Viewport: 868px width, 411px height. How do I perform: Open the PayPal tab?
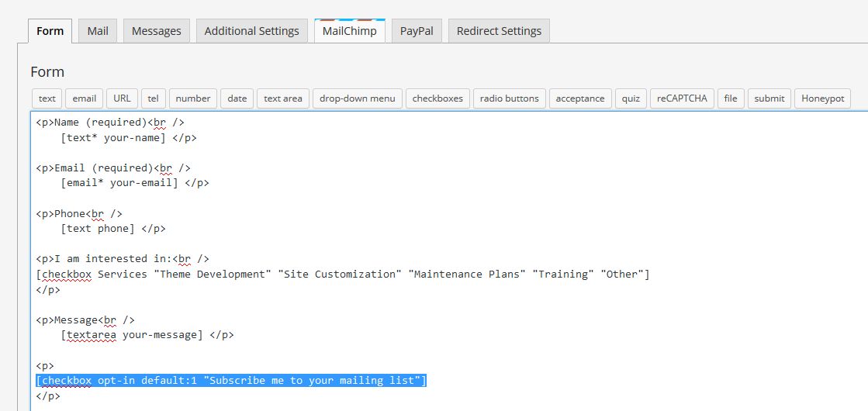[x=417, y=31]
